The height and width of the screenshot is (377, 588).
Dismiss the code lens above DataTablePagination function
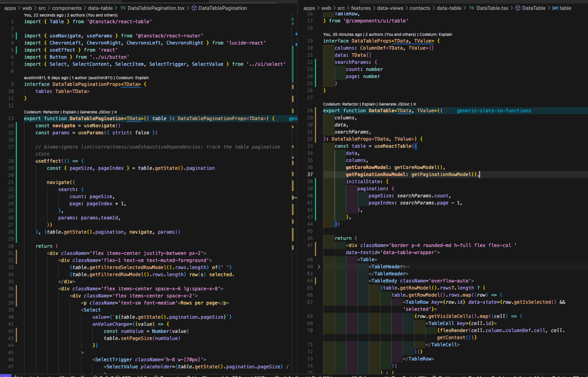(x=115, y=112)
